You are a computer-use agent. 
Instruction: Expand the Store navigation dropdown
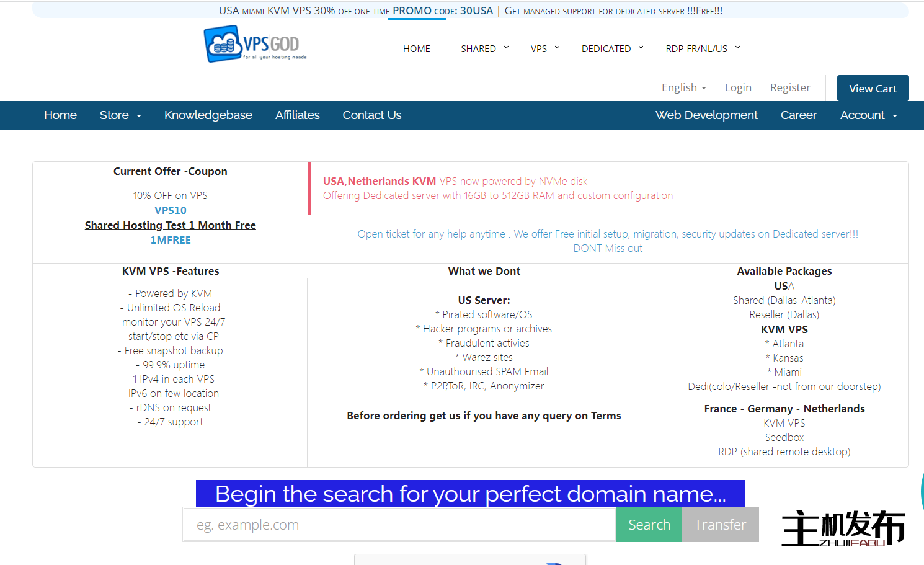(x=120, y=115)
